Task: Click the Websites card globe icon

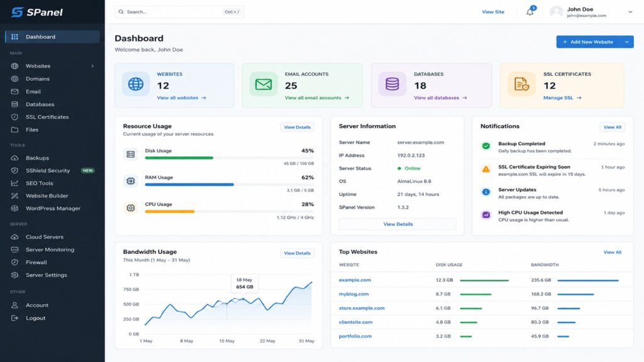Action: pos(136,84)
